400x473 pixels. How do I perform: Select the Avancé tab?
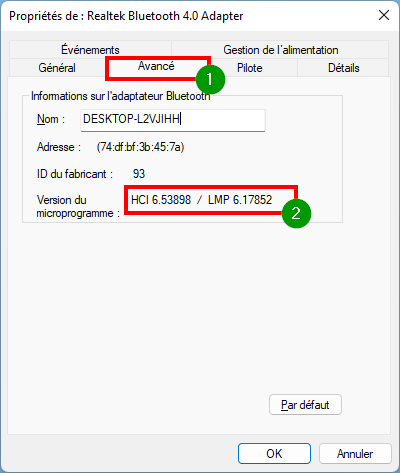pyautogui.click(x=156, y=66)
